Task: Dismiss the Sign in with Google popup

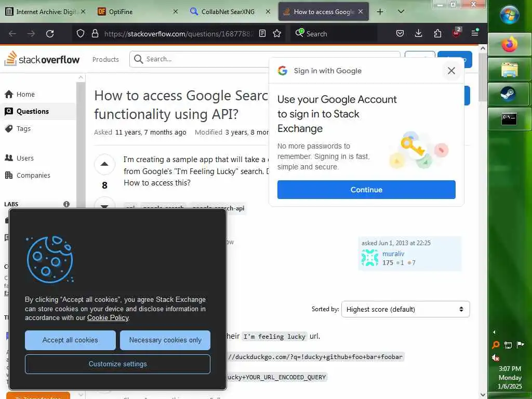Action: (x=451, y=71)
